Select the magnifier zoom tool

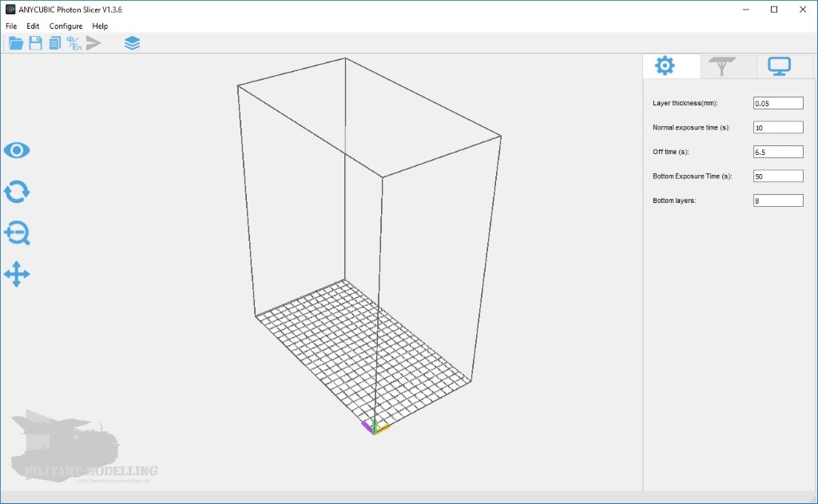(x=17, y=232)
